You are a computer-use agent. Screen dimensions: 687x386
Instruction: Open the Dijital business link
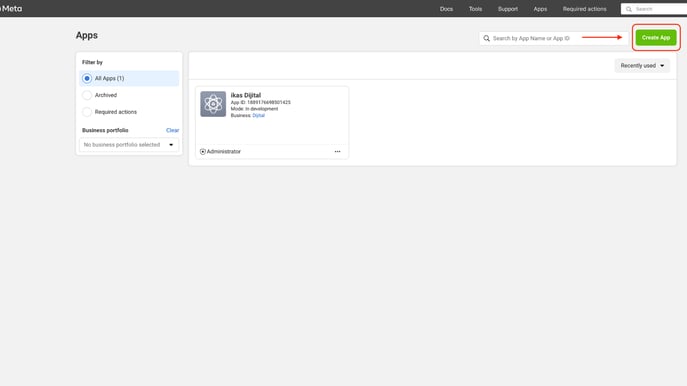(x=259, y=115)
